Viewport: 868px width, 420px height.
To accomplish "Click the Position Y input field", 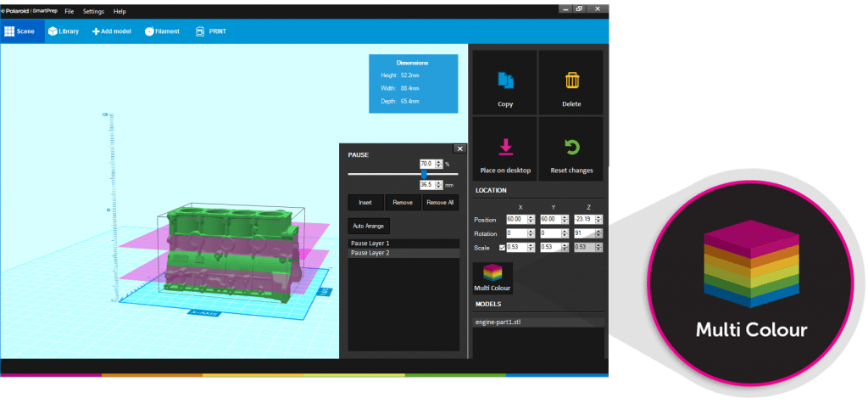I will pos(551,220).
